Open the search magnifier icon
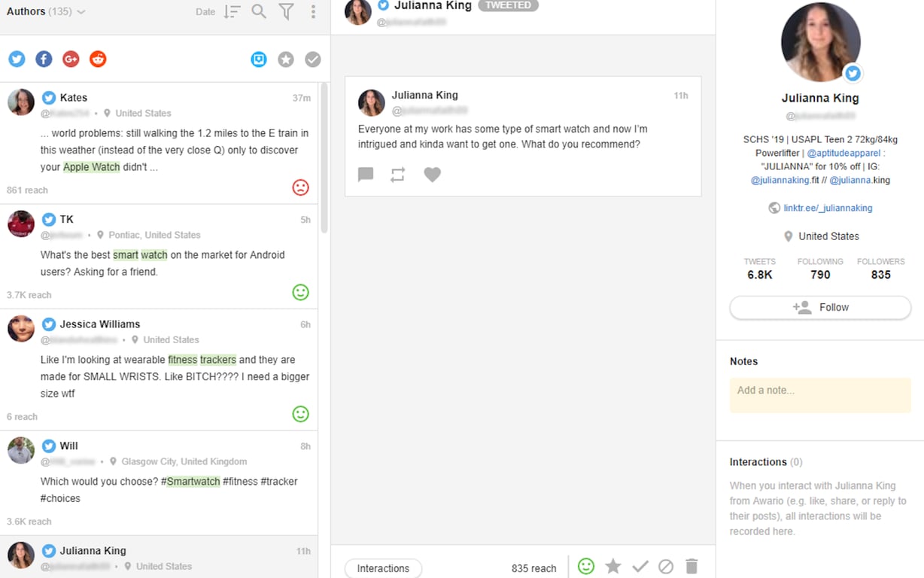 click(x=259, y=11)
